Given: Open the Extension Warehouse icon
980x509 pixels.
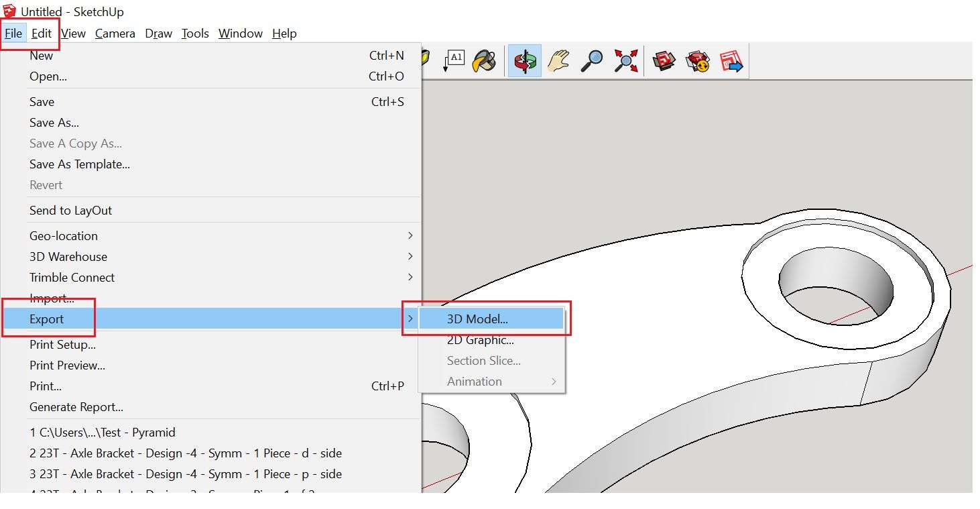Looking at the screenshot, I should coord(697,60).
